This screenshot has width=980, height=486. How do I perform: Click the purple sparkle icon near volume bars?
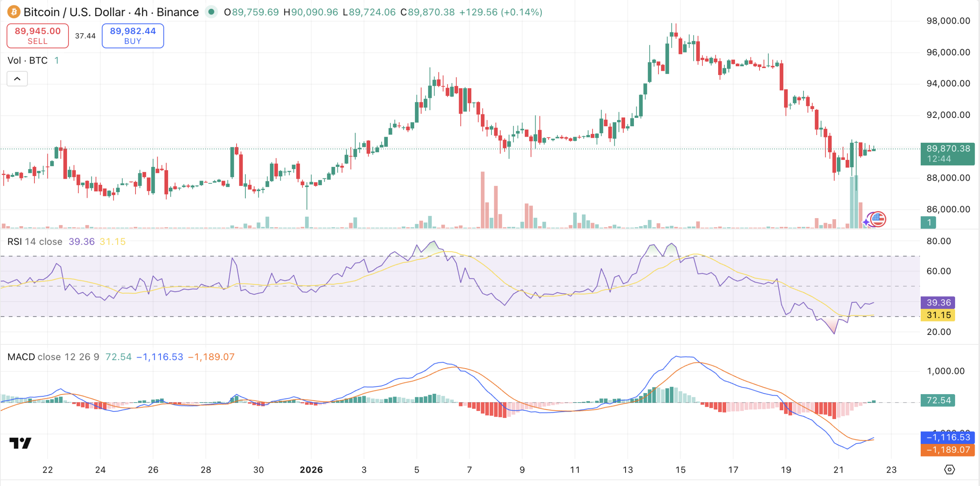[x=867, y=222]
